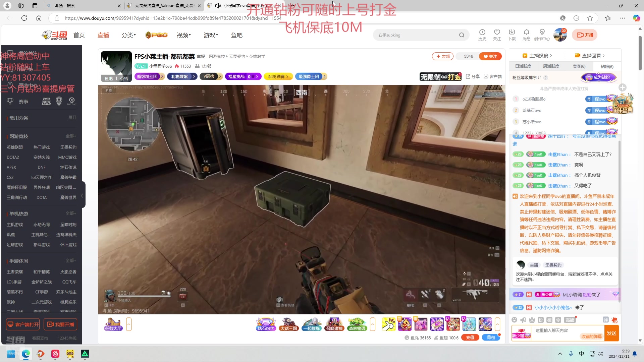The height and width of the screenshot is (362, 644).
Task: Open the follow heart icon in header
Action: [497, 35]
